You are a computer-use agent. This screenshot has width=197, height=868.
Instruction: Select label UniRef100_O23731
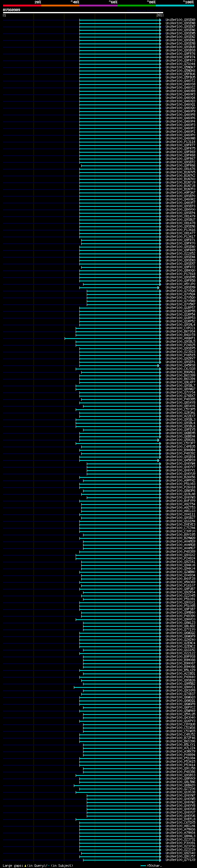180,839
